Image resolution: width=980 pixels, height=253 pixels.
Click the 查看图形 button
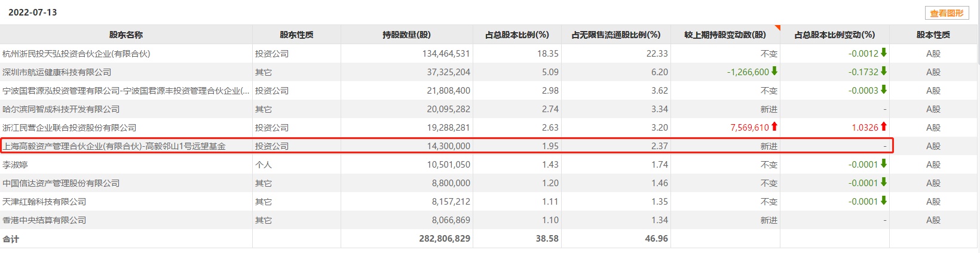947,13
